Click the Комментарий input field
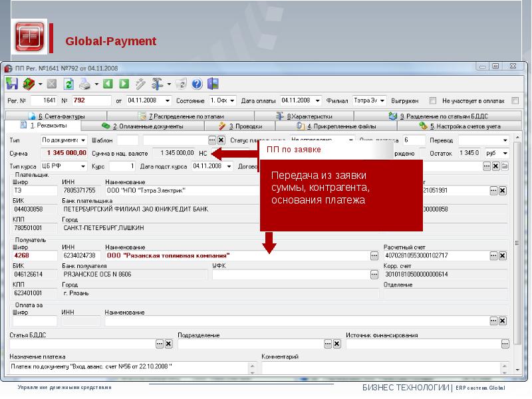 click(x=386, y=366)
